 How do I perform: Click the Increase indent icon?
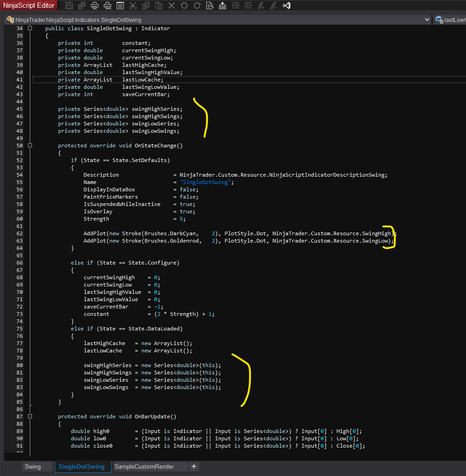248,6
